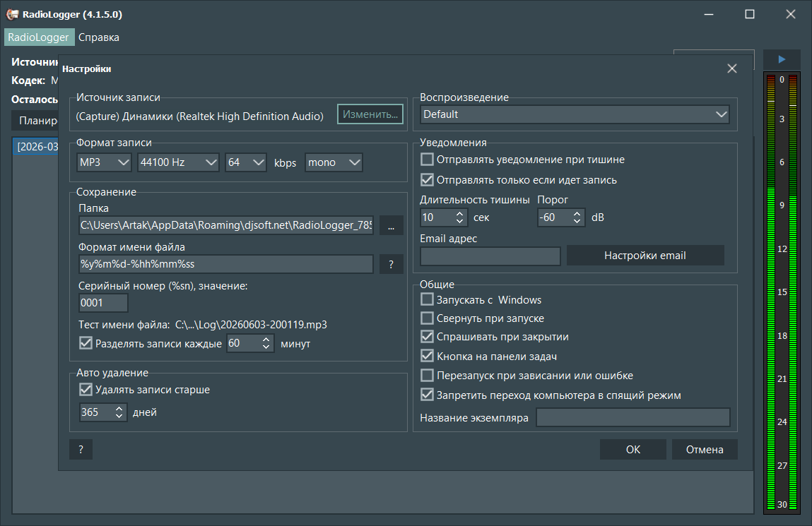The width and height of the screenshot is (812, 526).
Task: Increase auto-delete days with up arrow
Action: coord(119,408)
